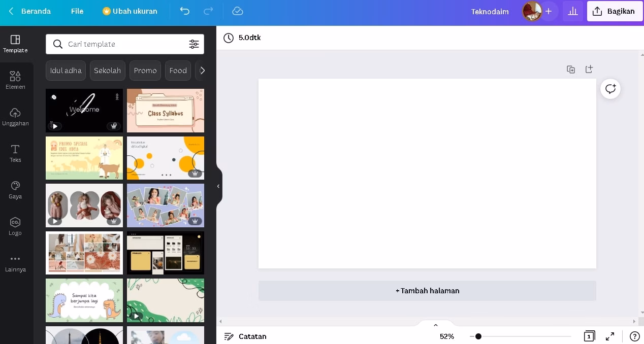Redo the last action
This screenshot has width=644, height=344.
208,11
